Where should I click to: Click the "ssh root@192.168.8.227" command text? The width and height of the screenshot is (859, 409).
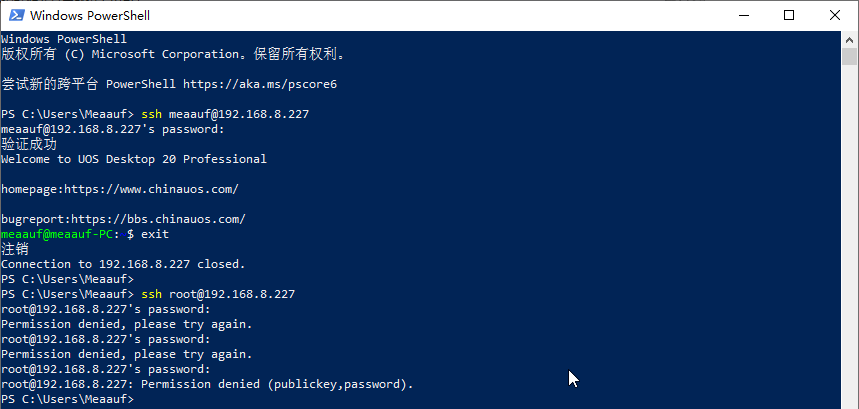coord(218,294)
